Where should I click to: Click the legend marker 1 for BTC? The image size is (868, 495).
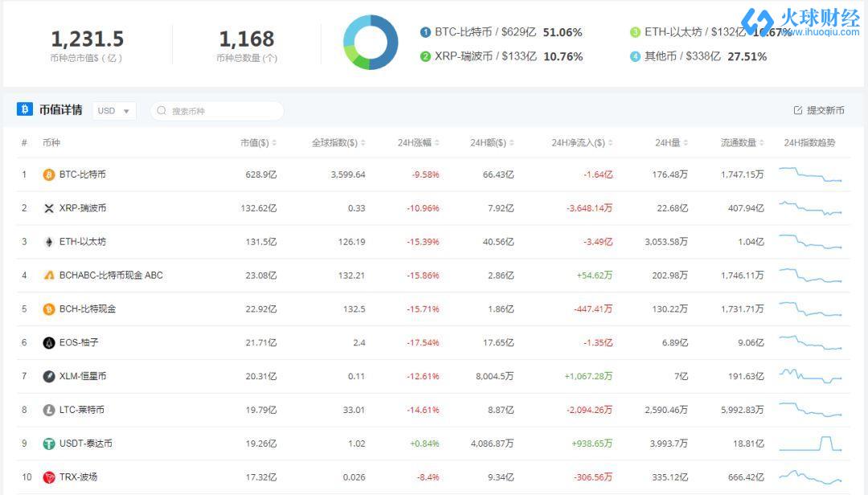coord(425,32)
